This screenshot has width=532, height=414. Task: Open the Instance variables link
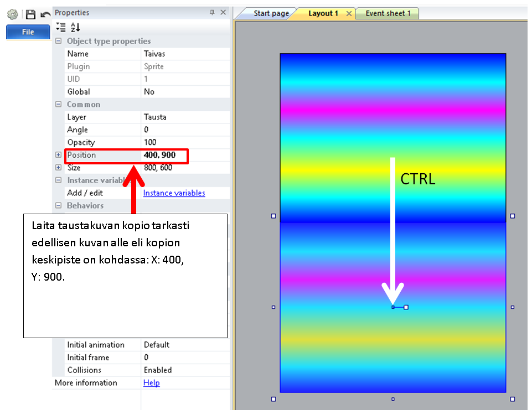[x=174, y=193]
